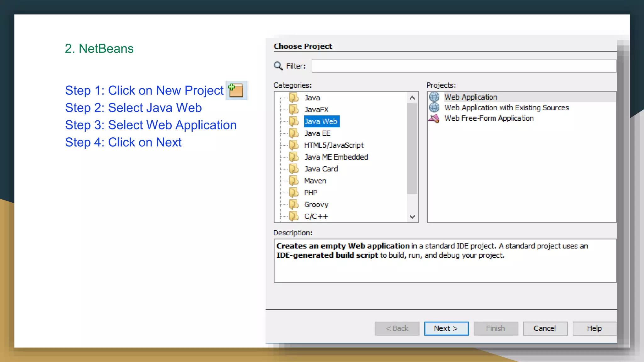Click the categories scrollbar thumb
Screen dimensions: 644x362
[x=412, y=148]
